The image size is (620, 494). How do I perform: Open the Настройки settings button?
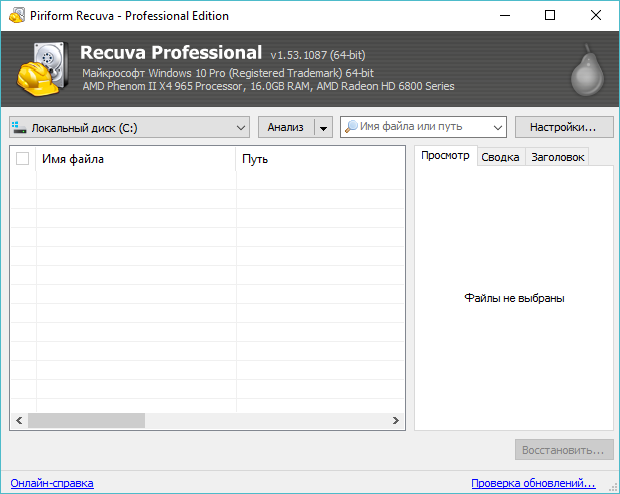[x=563, y=127]
